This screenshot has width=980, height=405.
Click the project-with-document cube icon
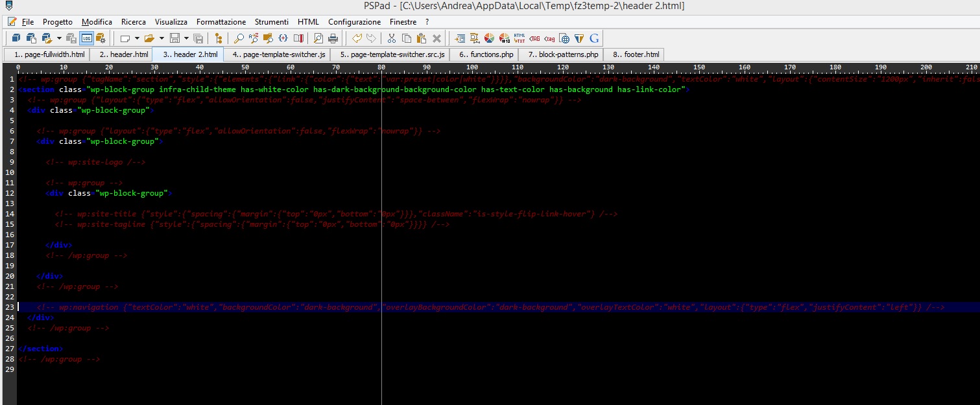31,38
